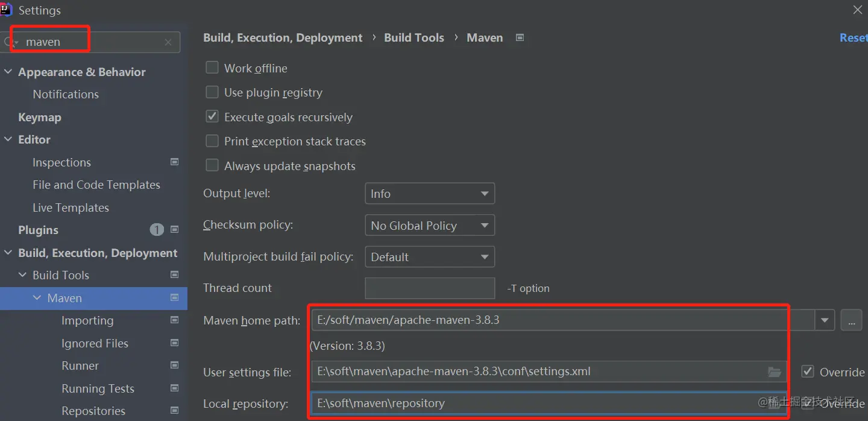The width and height of the screenshot is (868, 421).
Task: Click the project-level icon next to Plugins
Action: pyautogui.click(x=175, y=230)
